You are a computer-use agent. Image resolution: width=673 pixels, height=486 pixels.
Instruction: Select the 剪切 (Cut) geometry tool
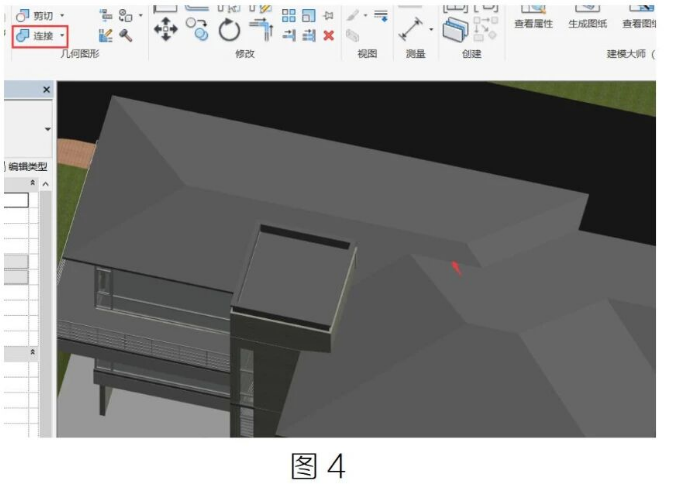tap(35, 16)
